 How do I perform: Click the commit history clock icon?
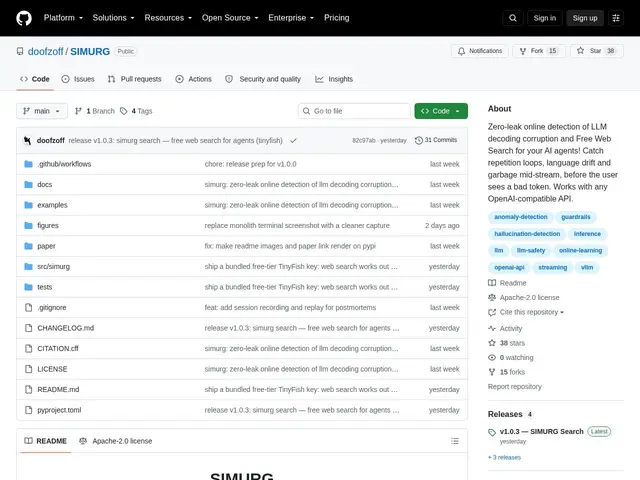[x=418, y=140]
